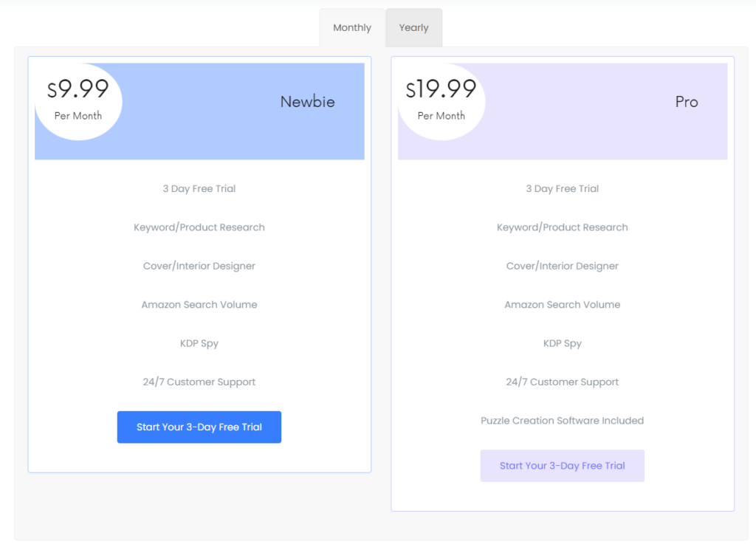Click '24/7 Customer Support' under Newbie
Viewport: 756px width, 547px height.
[199, 382]
